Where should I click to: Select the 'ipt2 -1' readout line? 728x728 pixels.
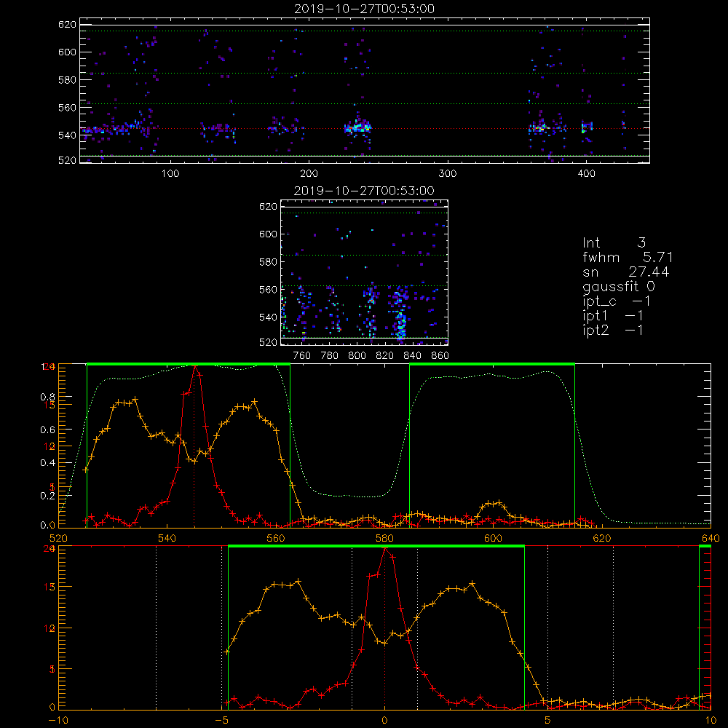(613, 330)
